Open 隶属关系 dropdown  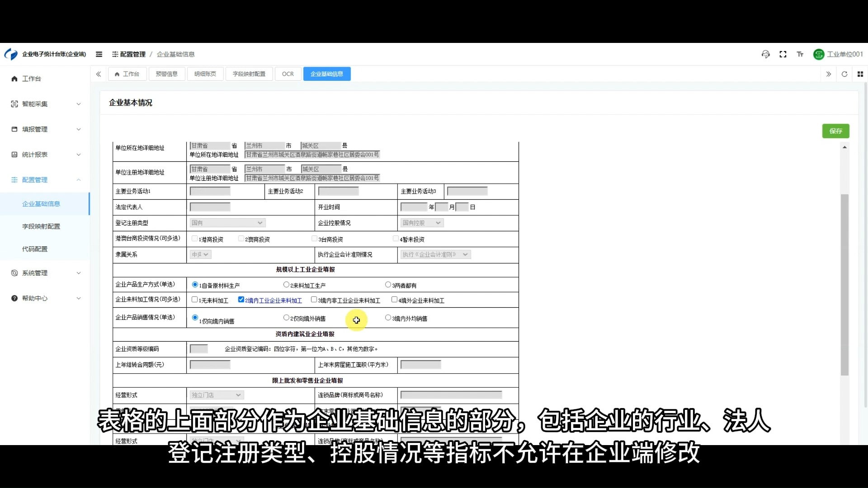pyautogui.click(x=200, y=254)
